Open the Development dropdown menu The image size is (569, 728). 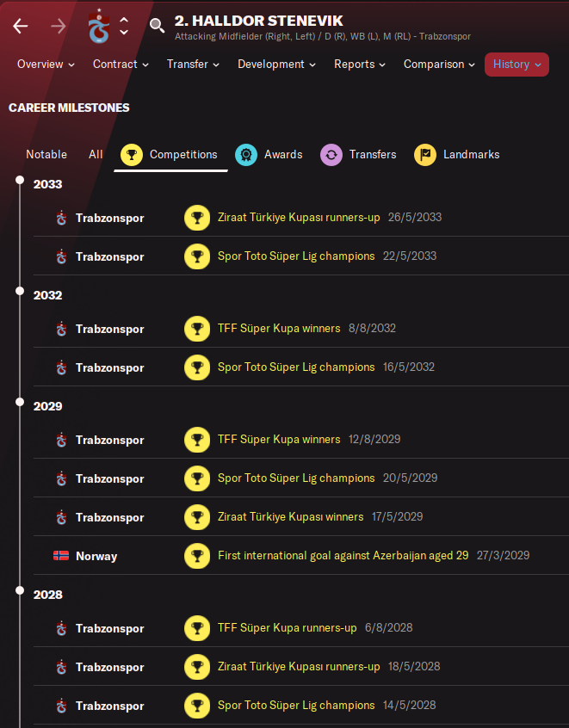pos(276,65)
